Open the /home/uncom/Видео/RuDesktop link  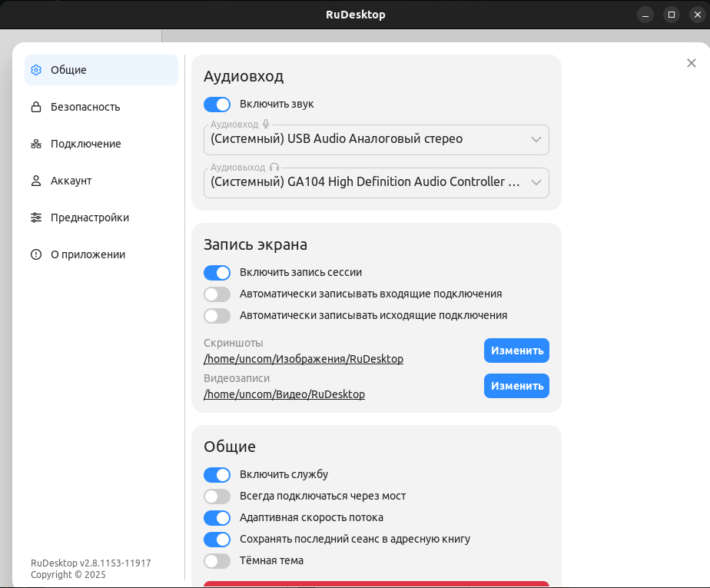[x=284, y=394]
